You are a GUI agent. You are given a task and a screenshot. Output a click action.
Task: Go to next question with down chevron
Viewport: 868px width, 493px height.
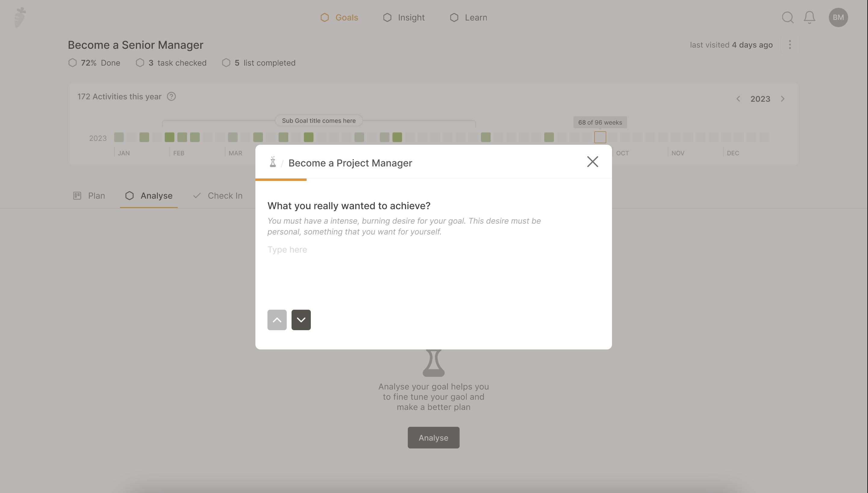pyautogui.click(x=301, y=320)
